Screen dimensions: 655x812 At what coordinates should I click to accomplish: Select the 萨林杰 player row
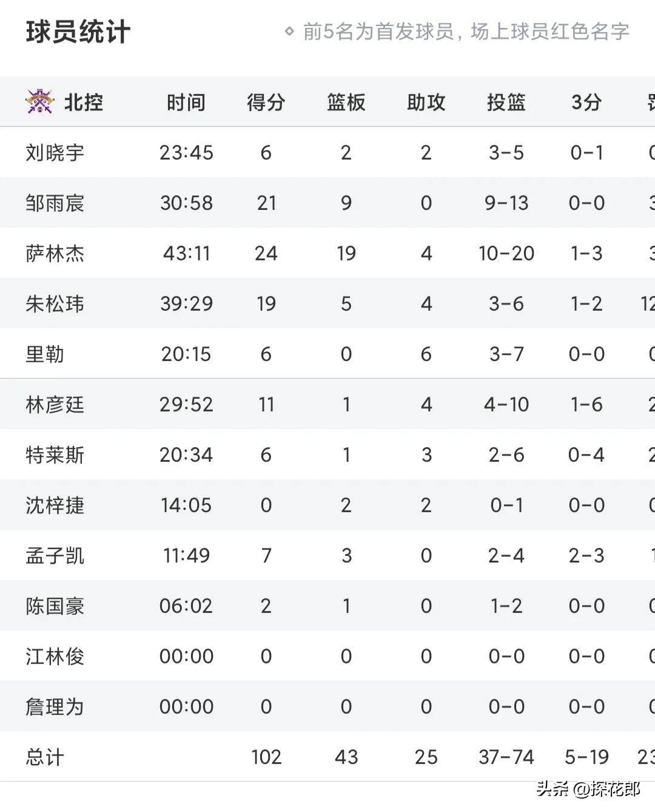[x=327, y=253]
